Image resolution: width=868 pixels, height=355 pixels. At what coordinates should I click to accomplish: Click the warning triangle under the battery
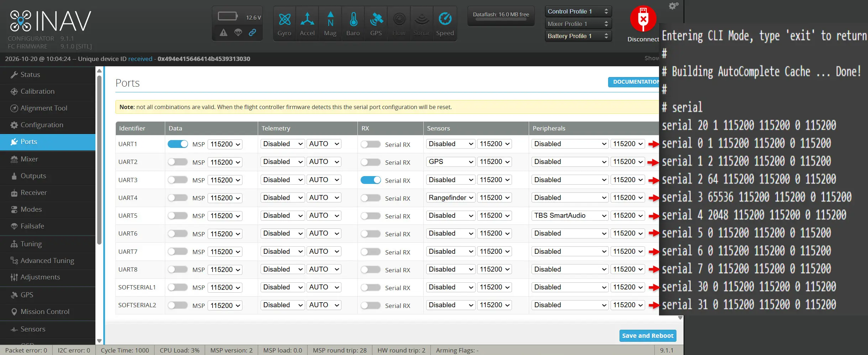click(224, 33)
